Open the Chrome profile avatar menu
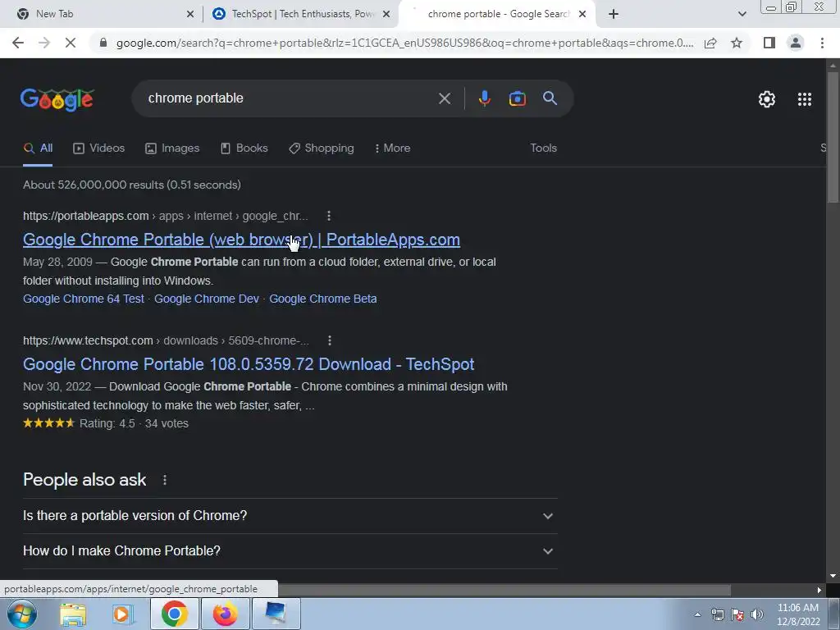Viewport: 840px width, 630px height. (796, 43)
